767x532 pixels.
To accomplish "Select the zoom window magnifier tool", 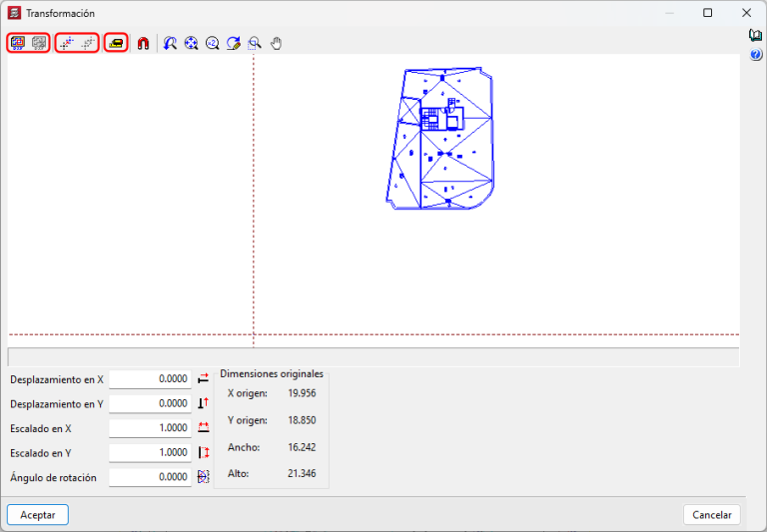I will pyautogui.click(x=255, y=44).
